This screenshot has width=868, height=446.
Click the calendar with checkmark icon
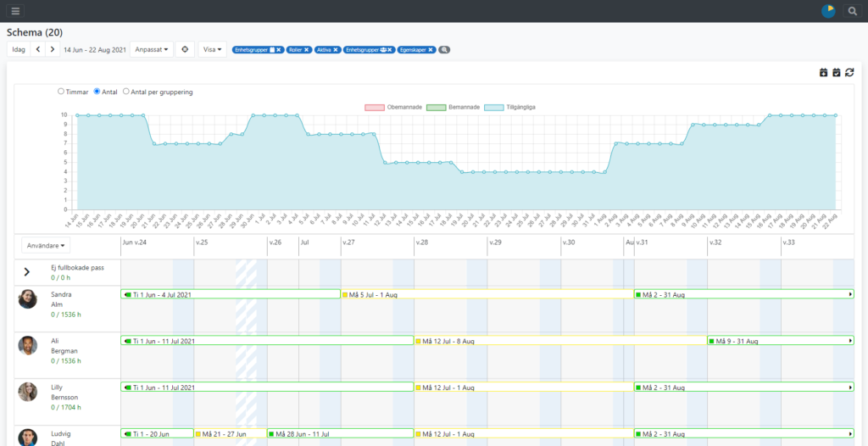point(836,73)
